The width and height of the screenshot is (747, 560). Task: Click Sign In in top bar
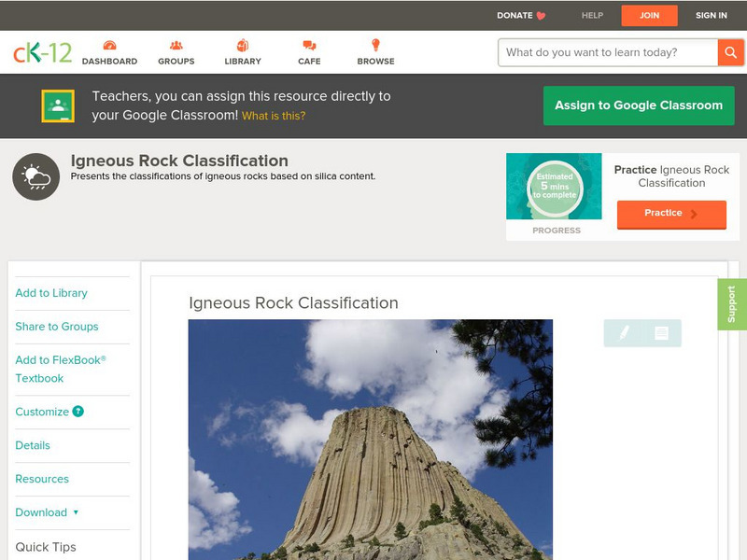[711, 15]
